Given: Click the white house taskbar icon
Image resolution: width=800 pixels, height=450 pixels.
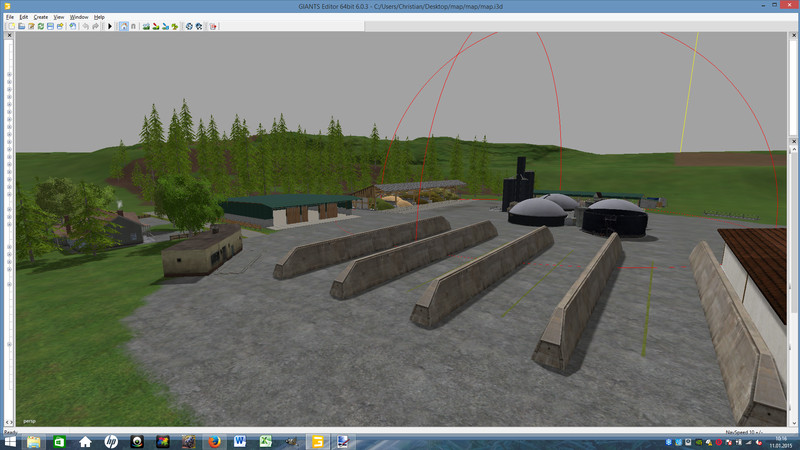Looking at the screenshot, I should pyautogui.click(x=85, y=441).
